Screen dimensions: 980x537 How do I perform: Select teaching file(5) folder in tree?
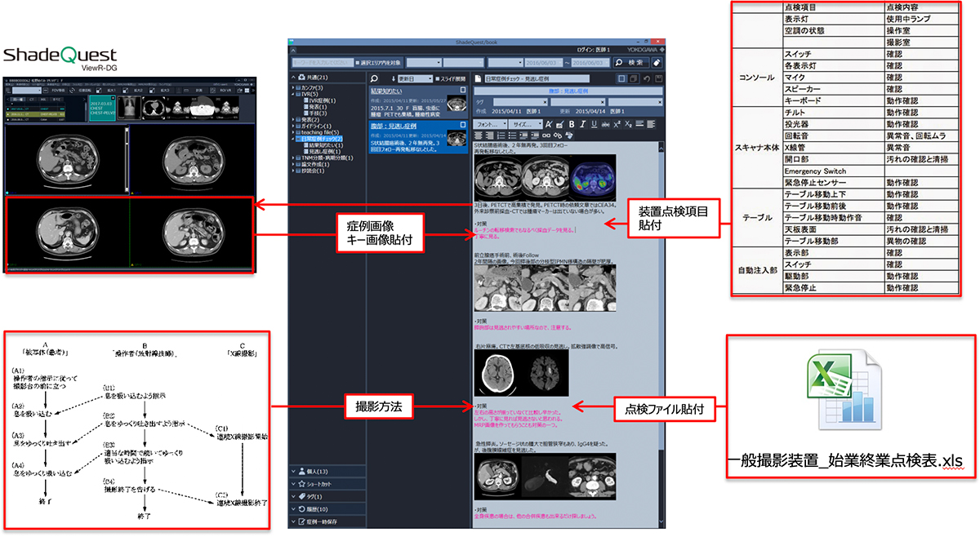318,133
